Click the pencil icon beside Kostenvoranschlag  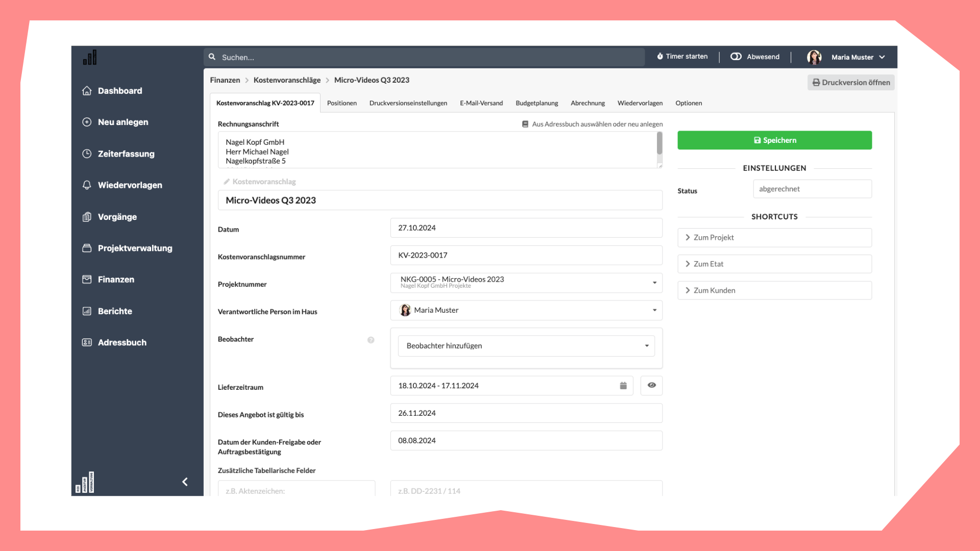pos(227,182)
